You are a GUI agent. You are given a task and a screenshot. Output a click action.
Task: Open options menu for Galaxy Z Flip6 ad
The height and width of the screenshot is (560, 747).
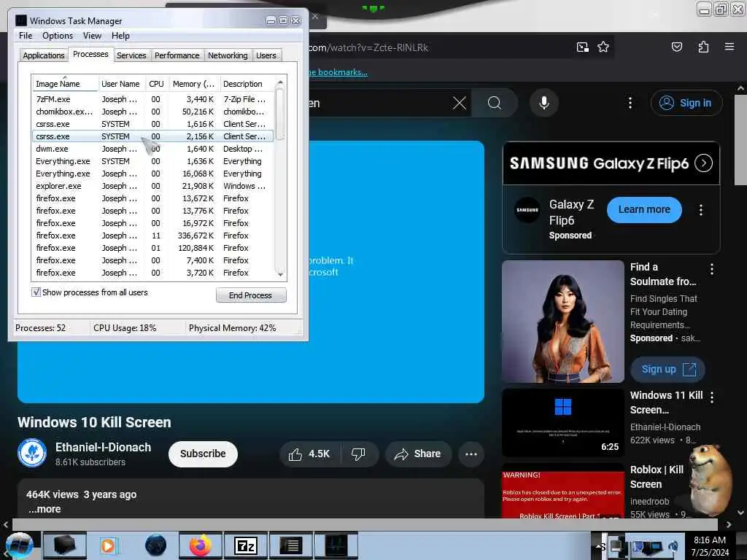click(x=700, y=210)
